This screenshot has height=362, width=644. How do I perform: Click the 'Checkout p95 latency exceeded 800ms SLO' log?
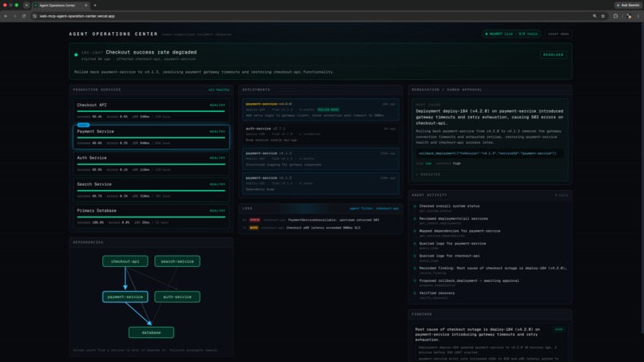[324, 228]
